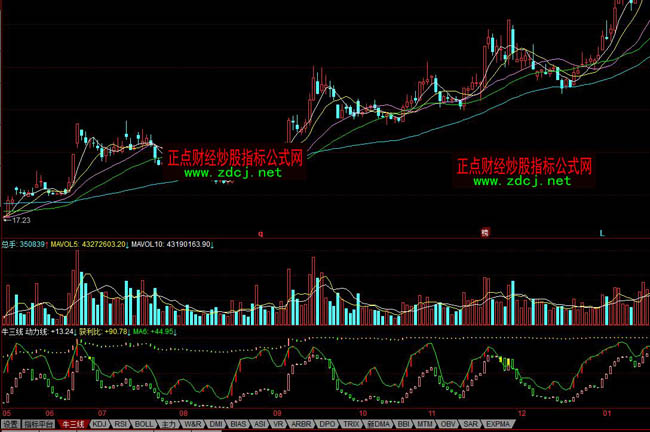Switch to the SAR indicator

pos(469,424)
